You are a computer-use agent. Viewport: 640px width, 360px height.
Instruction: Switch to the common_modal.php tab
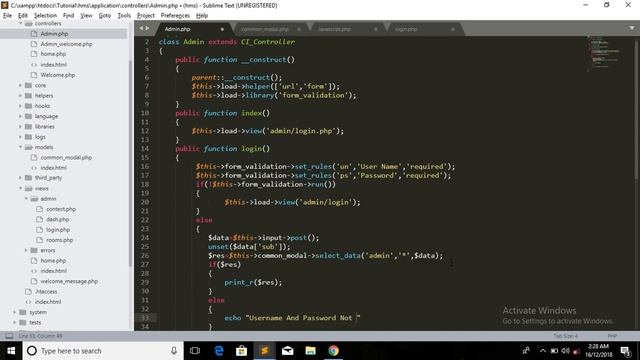click(265, 29)
